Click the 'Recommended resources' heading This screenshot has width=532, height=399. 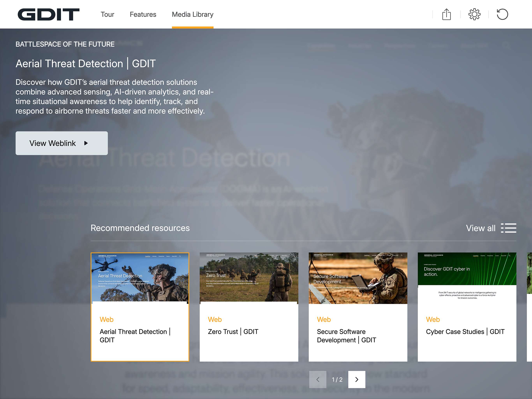click(140, 228)
